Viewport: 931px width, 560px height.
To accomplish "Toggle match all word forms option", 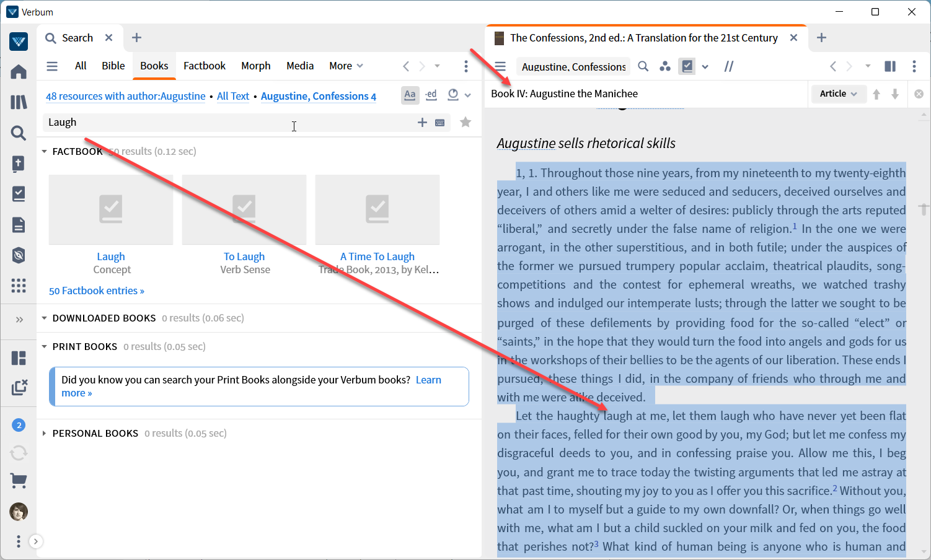I will (x=431, y=95).
